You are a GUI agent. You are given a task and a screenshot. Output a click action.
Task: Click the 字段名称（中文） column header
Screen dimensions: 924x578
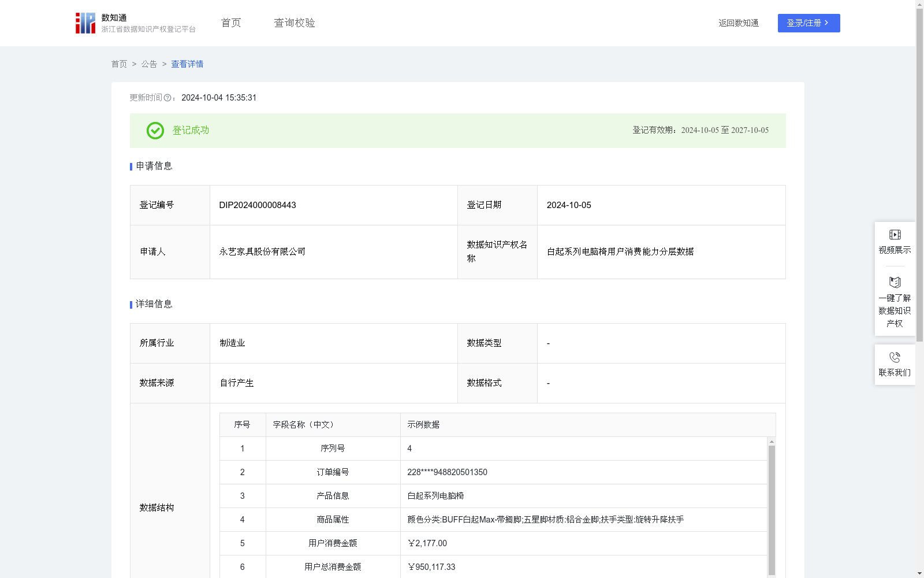[333, 425]
